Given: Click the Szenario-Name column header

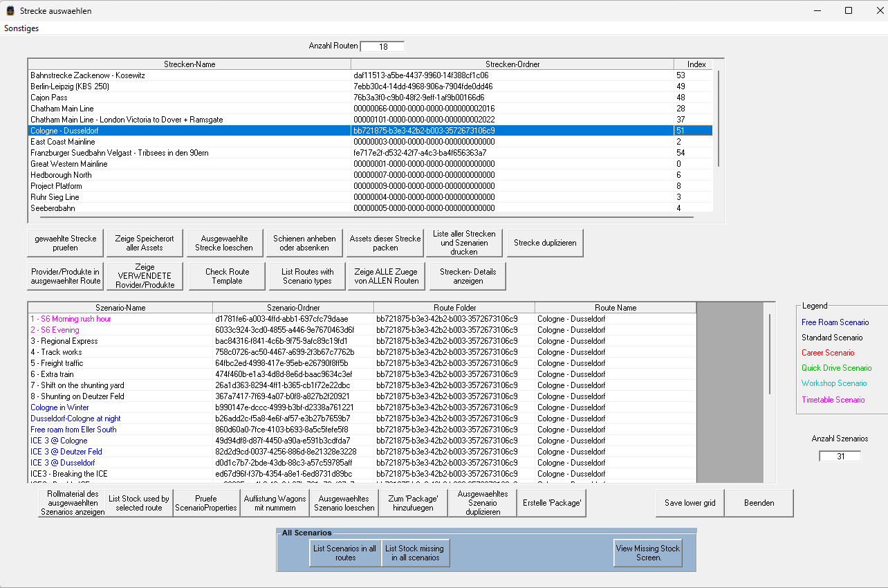Looking at the screenshot, I should tap(120, 308).
